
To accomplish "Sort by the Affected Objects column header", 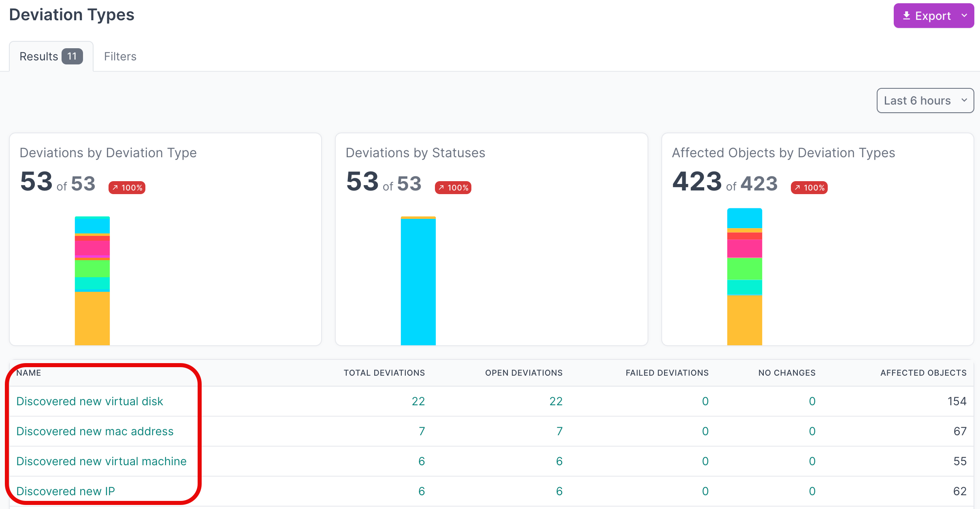I will point(923,373).
